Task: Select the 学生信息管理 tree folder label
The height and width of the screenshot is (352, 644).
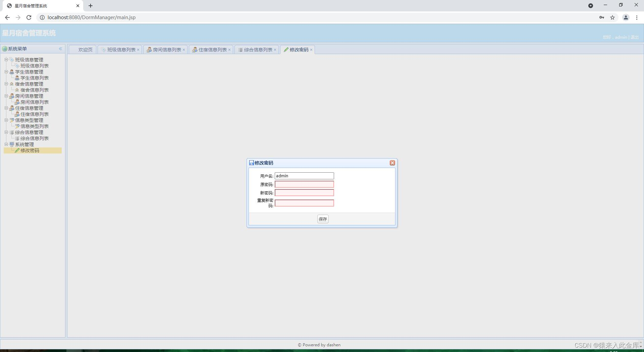Action: (x=29, y=72)
